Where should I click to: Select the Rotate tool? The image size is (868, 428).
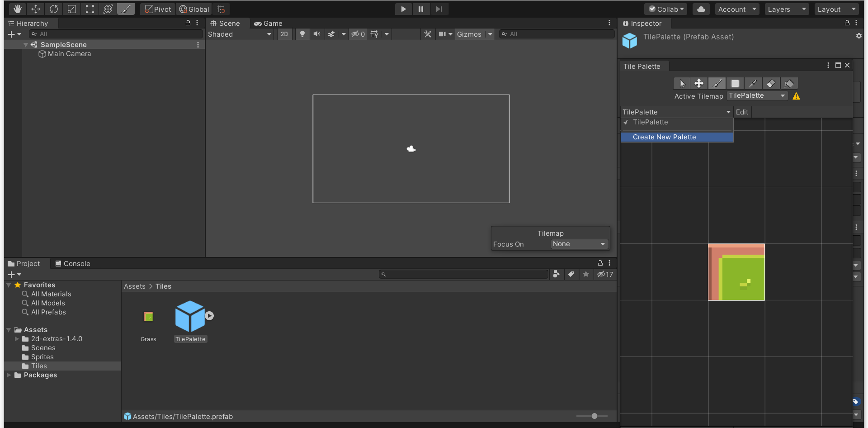pos(54,9)
